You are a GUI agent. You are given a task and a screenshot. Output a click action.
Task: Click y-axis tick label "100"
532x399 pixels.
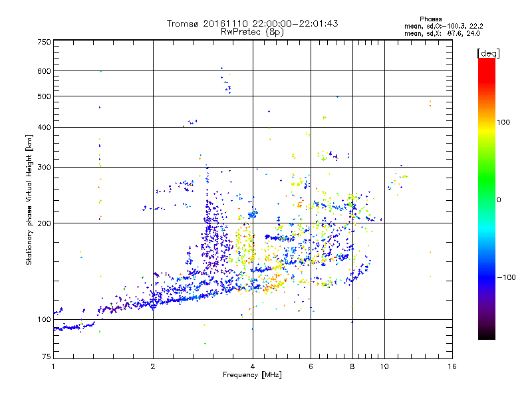44,319
